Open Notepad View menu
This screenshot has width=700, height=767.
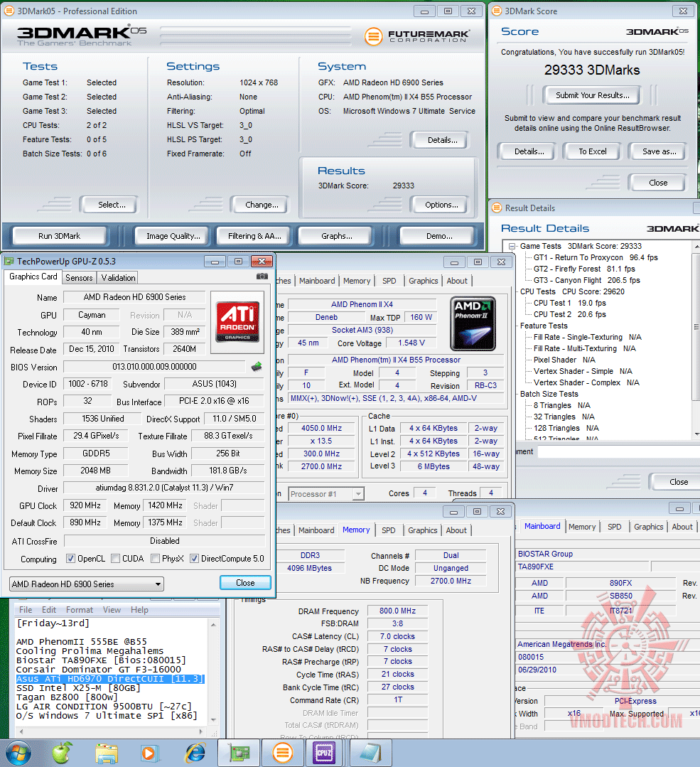coord(112,610)
